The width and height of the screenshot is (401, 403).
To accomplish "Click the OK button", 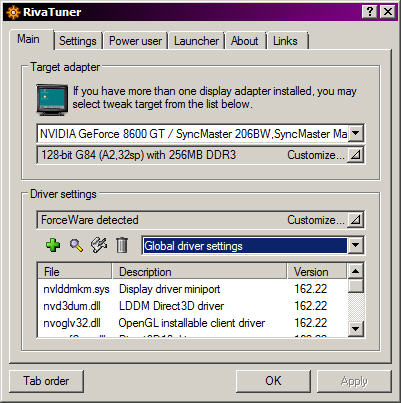I will point(273,381).
